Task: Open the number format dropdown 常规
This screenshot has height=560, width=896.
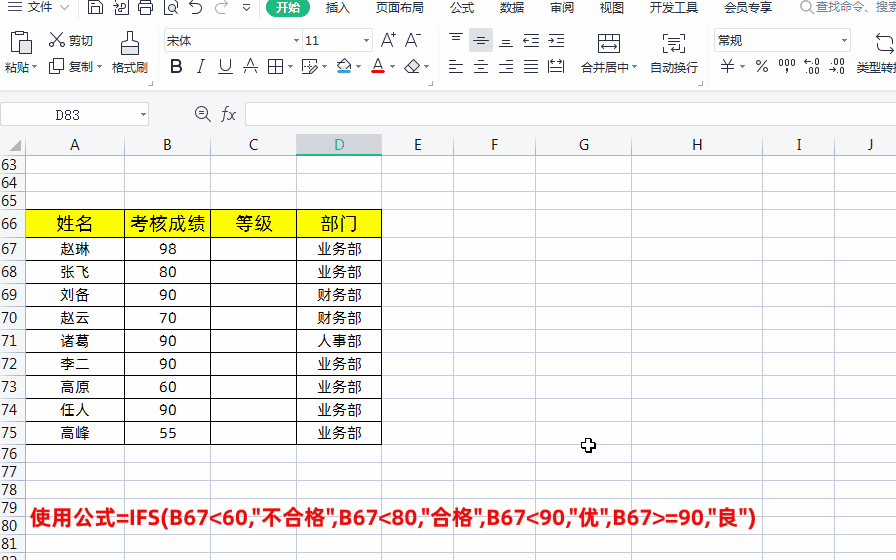Action: [x=844, y=41]
